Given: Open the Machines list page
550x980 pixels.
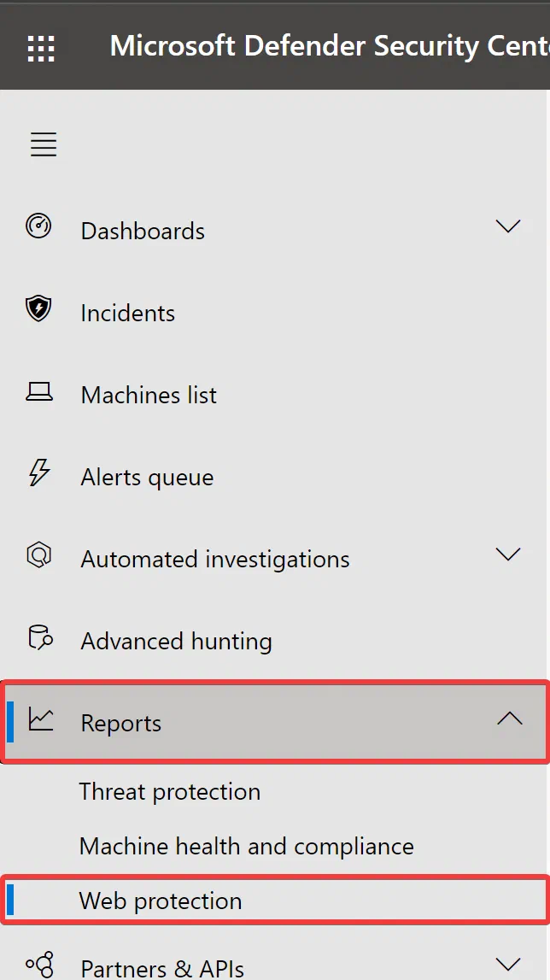Looking at the screenshot, I should point(149,395).
